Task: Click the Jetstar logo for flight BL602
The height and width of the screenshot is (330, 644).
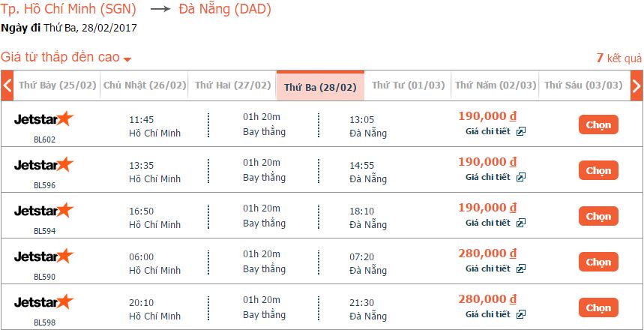Action: pos(44,118)
